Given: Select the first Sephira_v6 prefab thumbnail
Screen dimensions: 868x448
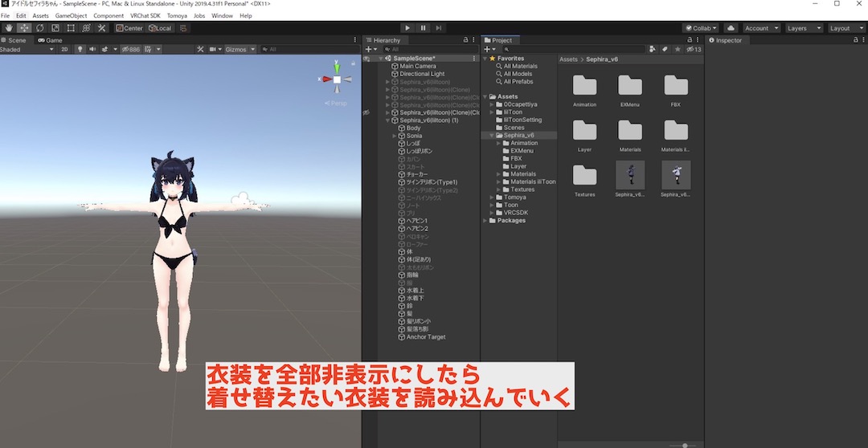Looking at the screenshot, I should pyautogui.click(x=630, y=175).
